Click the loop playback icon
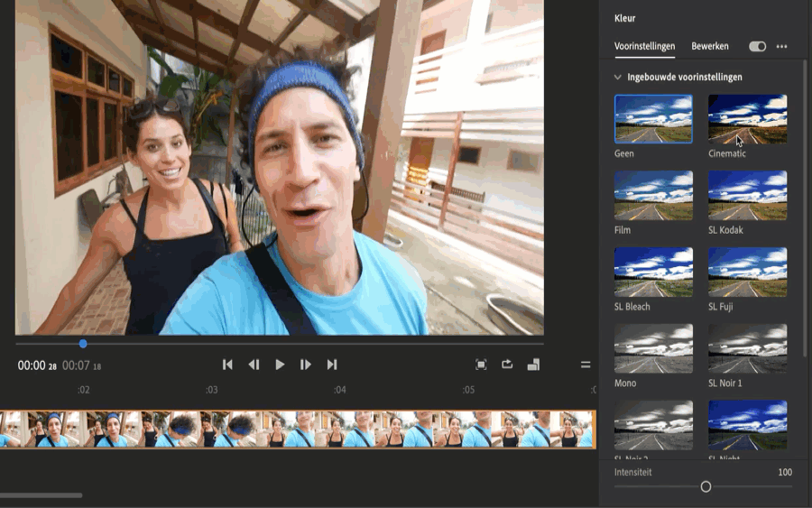 (x=507, y=365)
